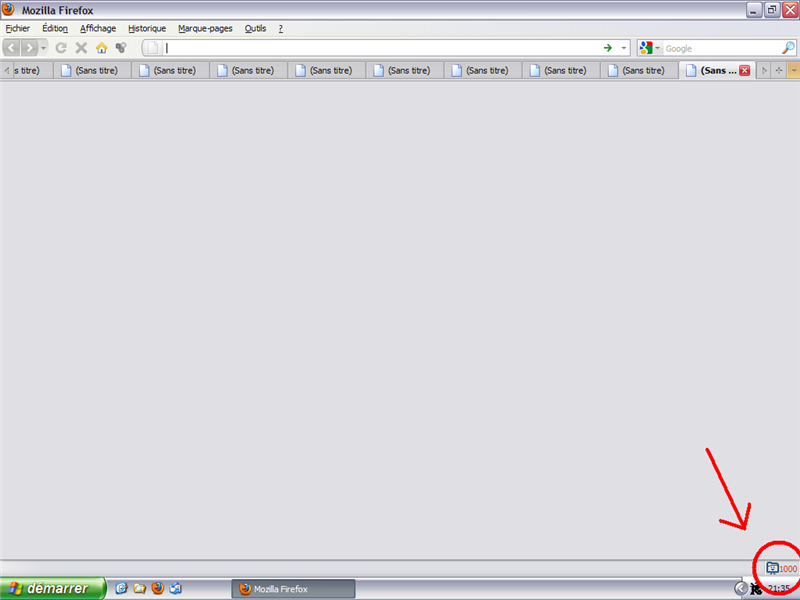
Task: Open the Go button dropdown arrow
Action: click(623, 48)
